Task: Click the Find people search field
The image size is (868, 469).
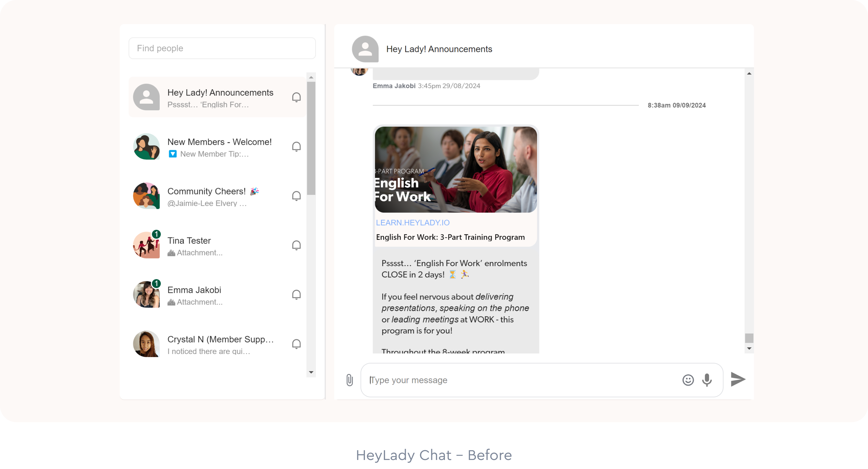Action: coord(222,48)
